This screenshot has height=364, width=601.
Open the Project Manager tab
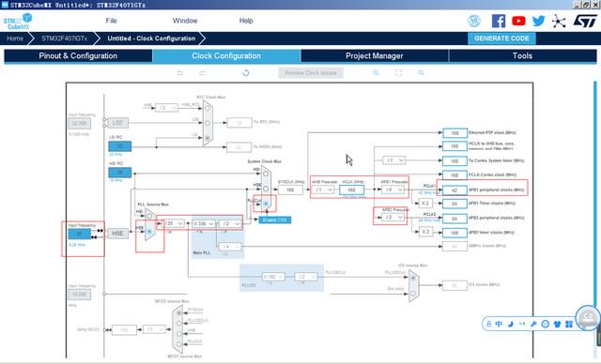click(375, 56)
